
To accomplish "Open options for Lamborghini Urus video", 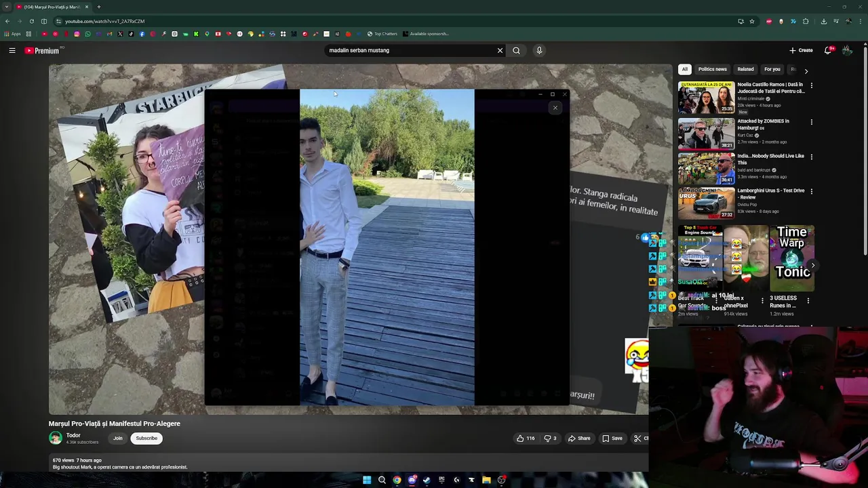I will point(811,191).
